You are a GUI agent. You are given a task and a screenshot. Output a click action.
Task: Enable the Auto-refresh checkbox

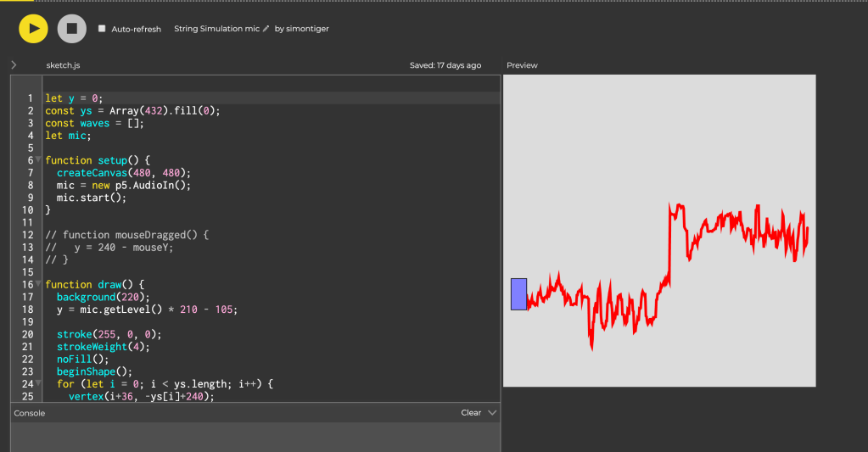point(103,29)
